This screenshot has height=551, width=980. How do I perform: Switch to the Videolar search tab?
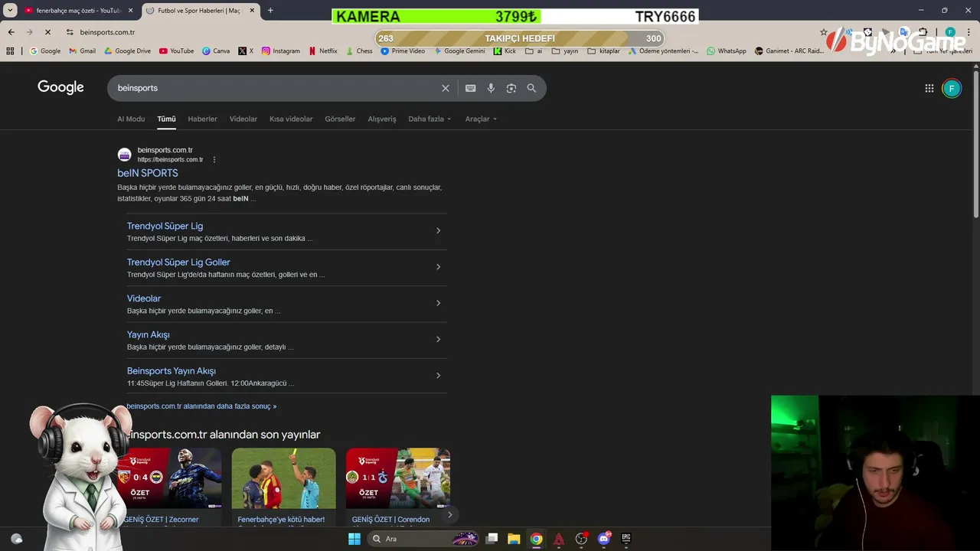(243, 119)
